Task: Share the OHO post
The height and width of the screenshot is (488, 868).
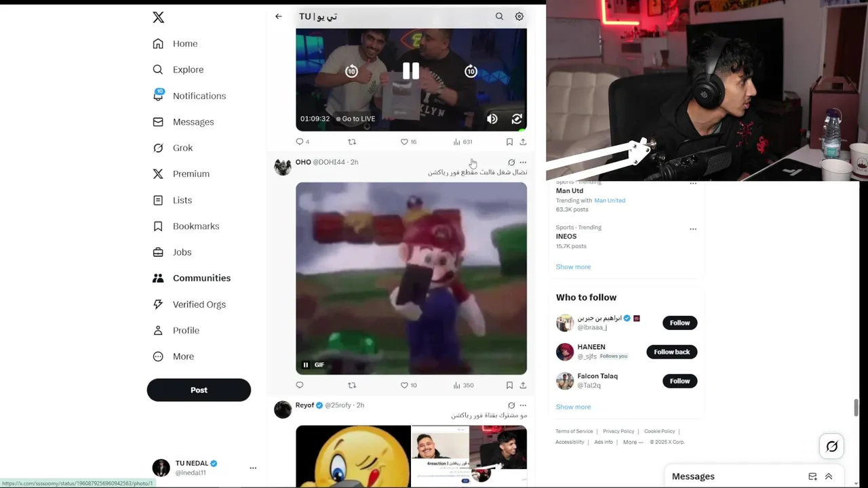Action: (523, 385)
